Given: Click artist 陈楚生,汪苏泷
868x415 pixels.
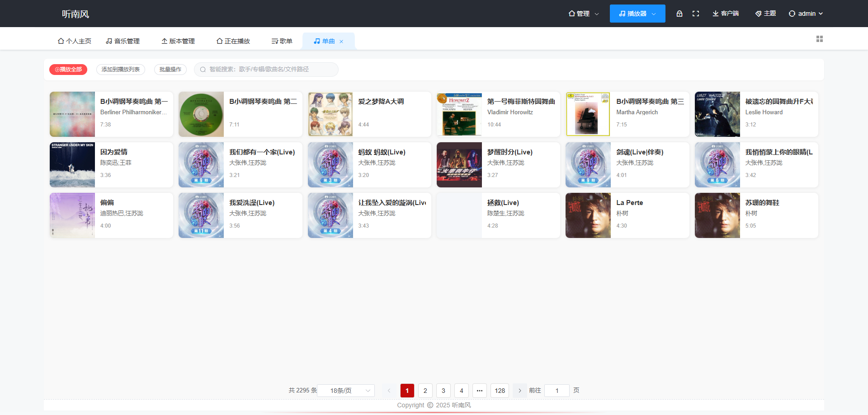Looking at the screenshot, I should pyautogui.click(x=506, y=214).
